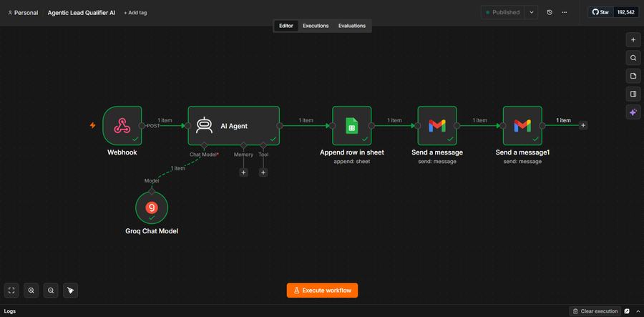This screenshot has height=317, width=644.
Task: Click the AI Agent output connector
Action: point(280,126)
